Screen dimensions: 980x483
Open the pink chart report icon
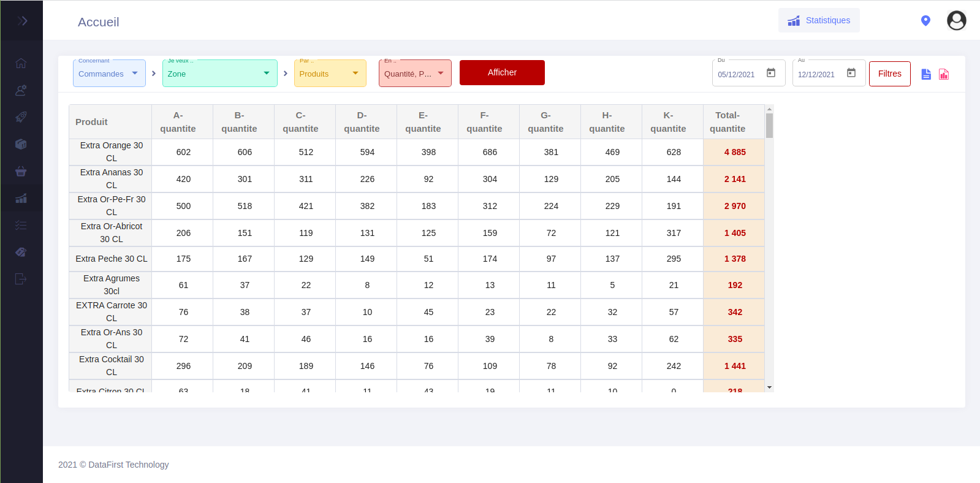[x=944, y=74]
